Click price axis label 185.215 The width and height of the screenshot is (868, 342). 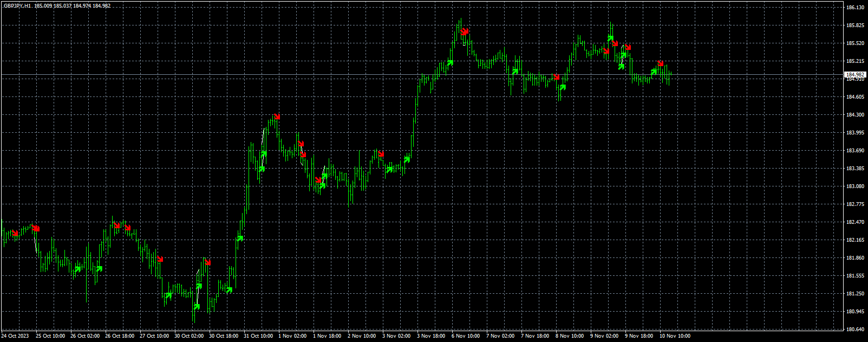tap(855, 61)
